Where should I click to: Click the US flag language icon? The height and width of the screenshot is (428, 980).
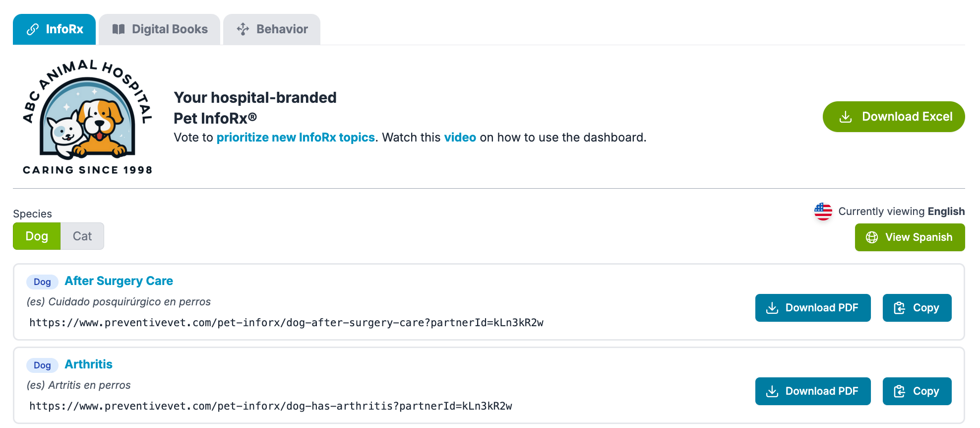tap(823, 212)
